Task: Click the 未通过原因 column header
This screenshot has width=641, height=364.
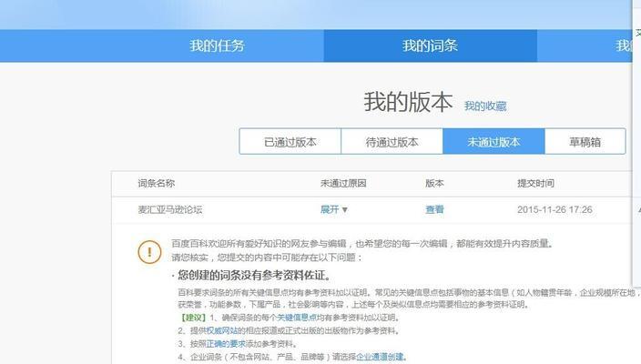Action: (343, 184)
